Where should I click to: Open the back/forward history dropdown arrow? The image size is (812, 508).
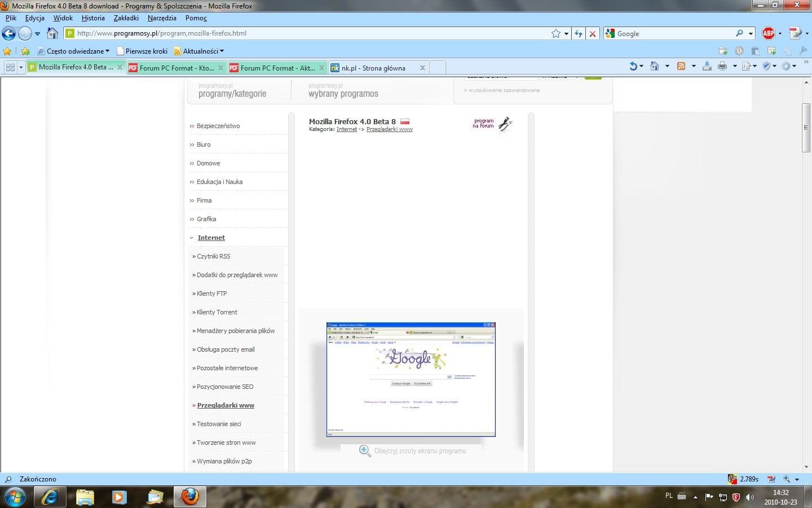tap(37, 34)
